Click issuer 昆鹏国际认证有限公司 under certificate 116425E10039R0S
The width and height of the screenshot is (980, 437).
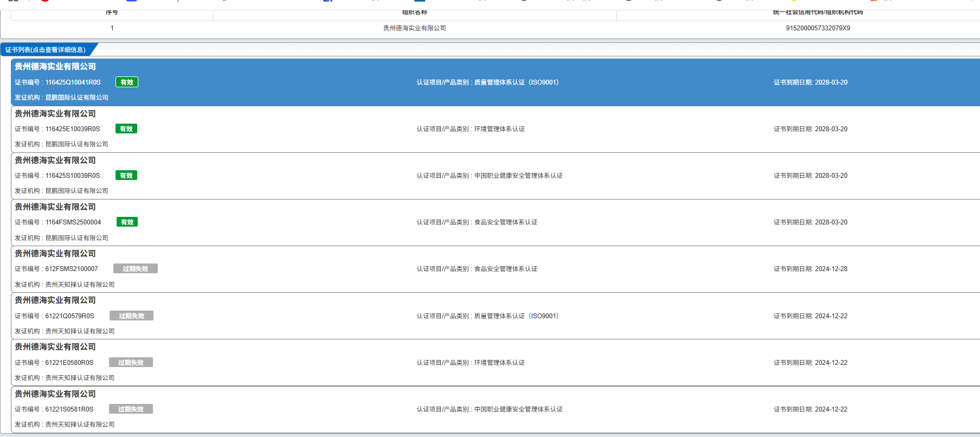[77, 144]
